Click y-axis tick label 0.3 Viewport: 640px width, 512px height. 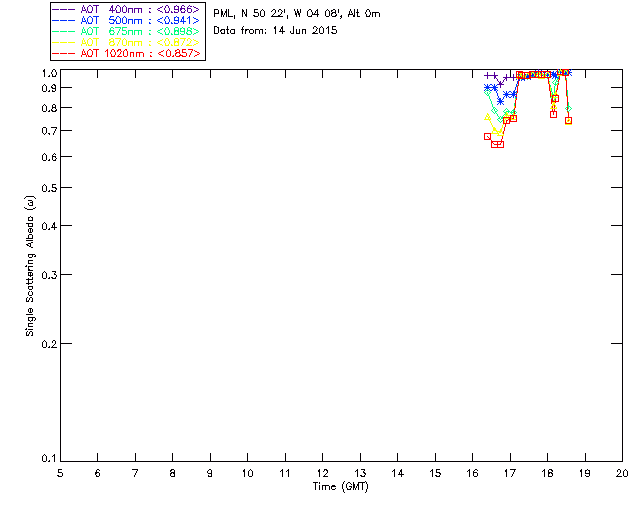coord(49,275)
